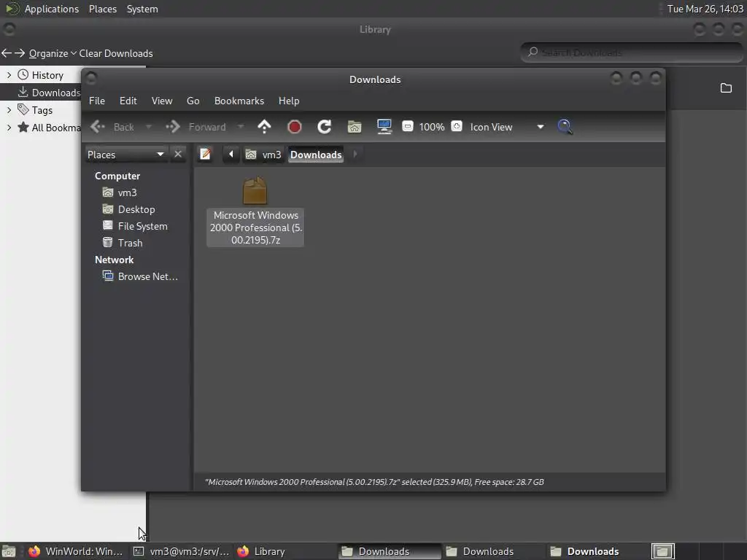
Task: Expand History in Library sidebar
Action: (x=9, y=75)
